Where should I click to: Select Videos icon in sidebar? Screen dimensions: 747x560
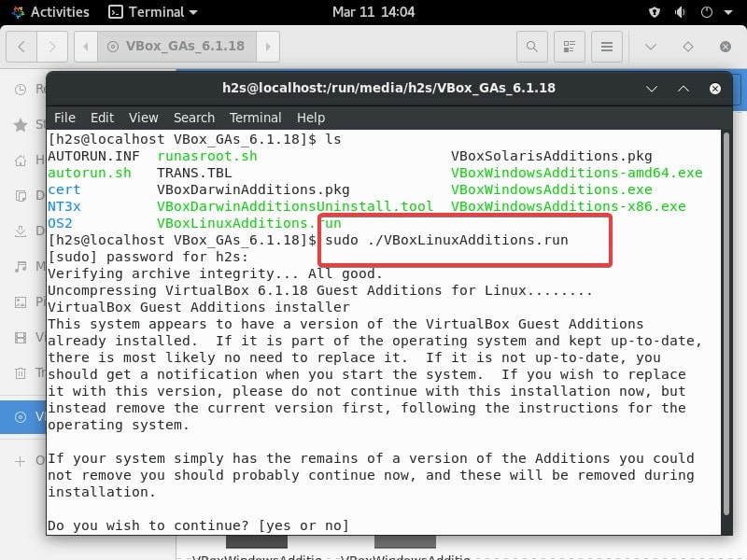(21, 338)
